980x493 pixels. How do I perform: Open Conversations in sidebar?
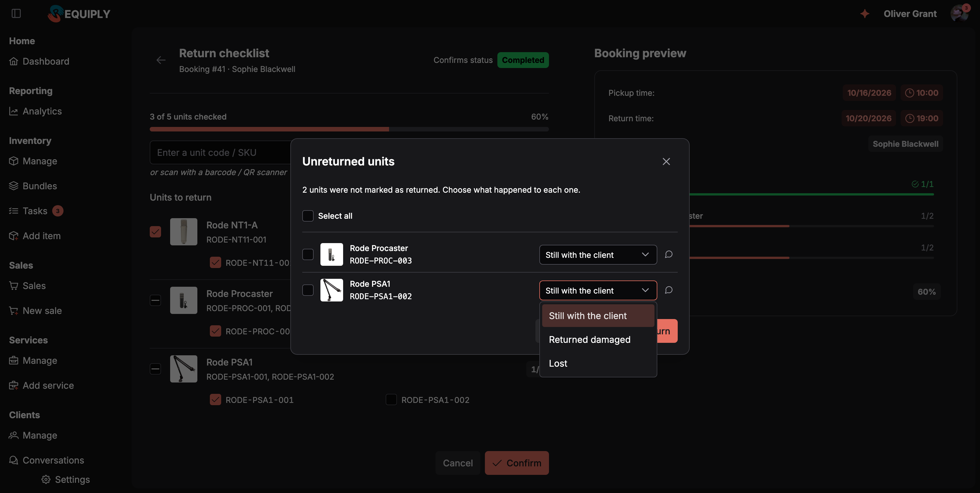tap(47, 460)
